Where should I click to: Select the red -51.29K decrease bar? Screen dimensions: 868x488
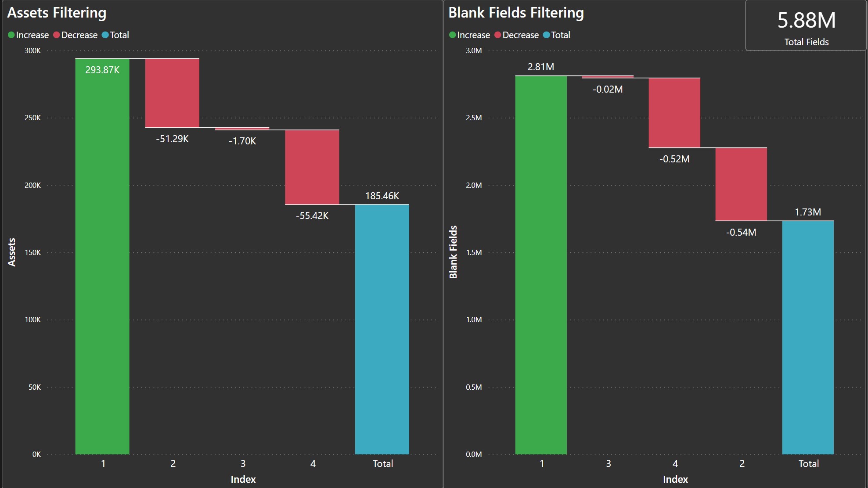coord(172,93)
